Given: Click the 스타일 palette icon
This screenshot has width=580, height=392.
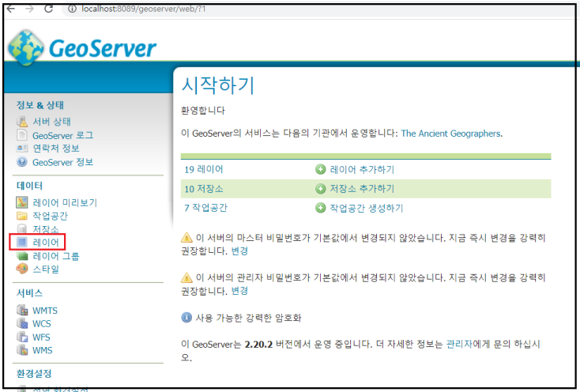Looking at the screenshot, I should tap(22, 269).
